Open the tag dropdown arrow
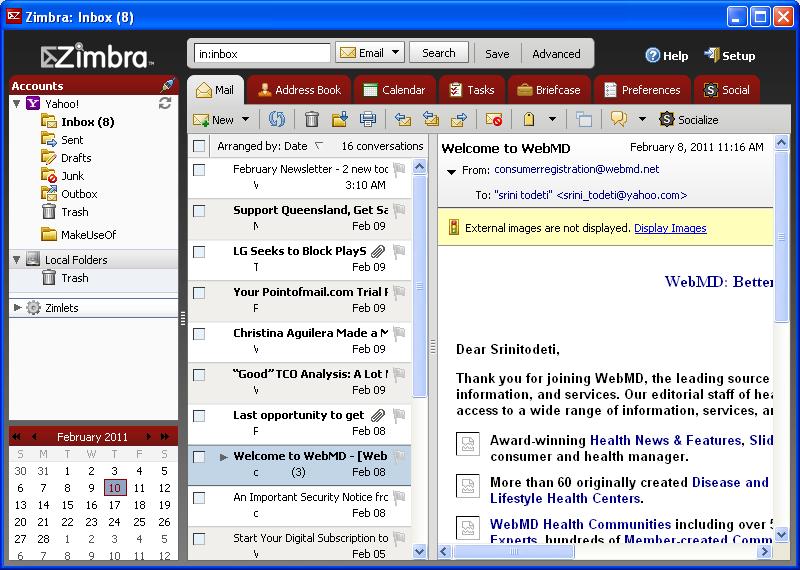Image resolution: width=800 pixels, height=570 pixels. click(x=553, y=119)
